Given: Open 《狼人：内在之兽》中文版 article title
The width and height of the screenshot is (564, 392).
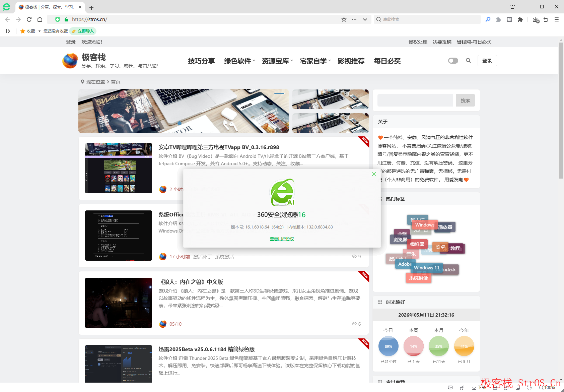Looking at the screenshot, I should point(191,282).
